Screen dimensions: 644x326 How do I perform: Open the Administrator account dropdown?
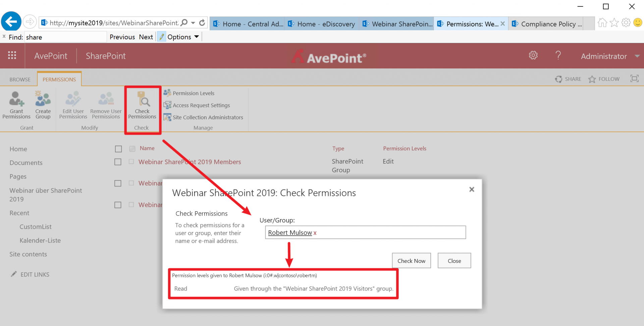point(609,56)
